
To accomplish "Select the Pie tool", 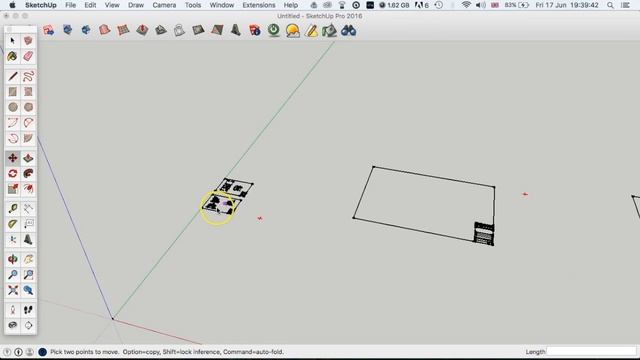I will pyautogui.click(x=28, y=138).
